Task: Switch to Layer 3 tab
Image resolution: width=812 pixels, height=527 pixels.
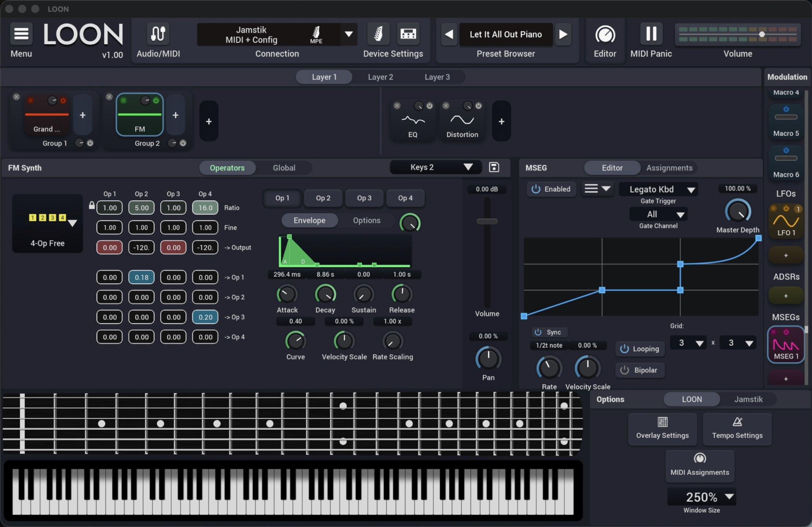Action: (x=437, y=77)
